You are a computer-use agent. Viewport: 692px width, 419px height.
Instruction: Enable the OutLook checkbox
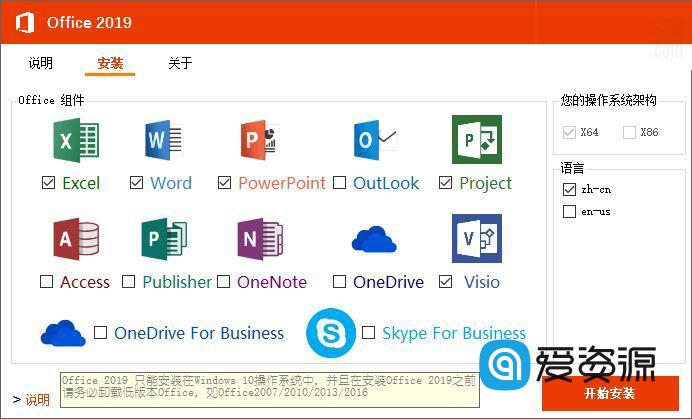pos(339,182)
